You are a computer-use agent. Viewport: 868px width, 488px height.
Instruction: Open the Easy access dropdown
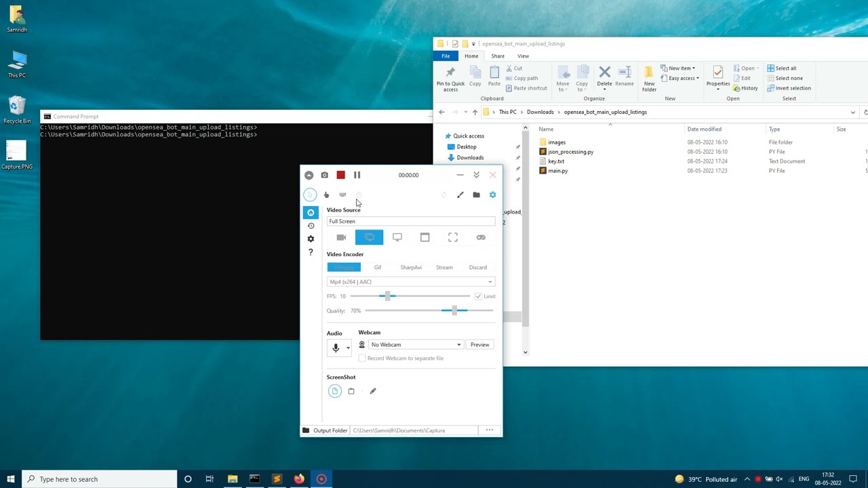tap(679, 79)
